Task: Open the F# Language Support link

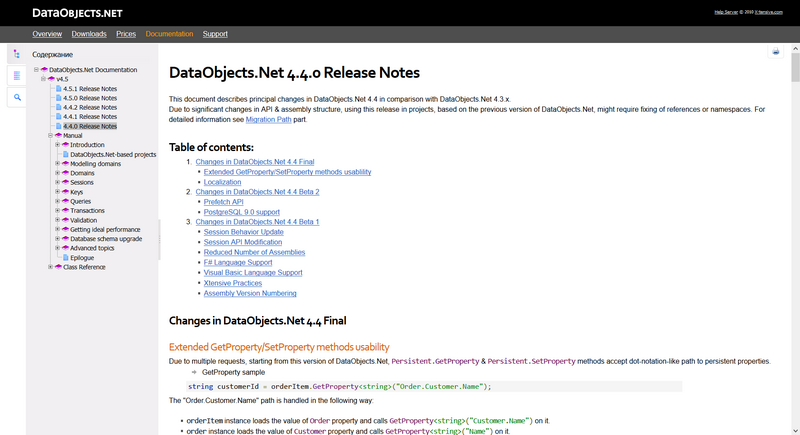Action: [238, 262]
